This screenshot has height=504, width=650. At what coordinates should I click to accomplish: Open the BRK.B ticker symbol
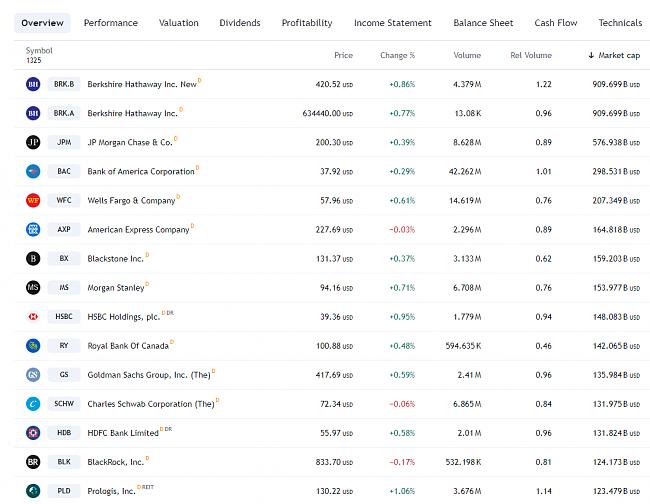click(64, 84)
